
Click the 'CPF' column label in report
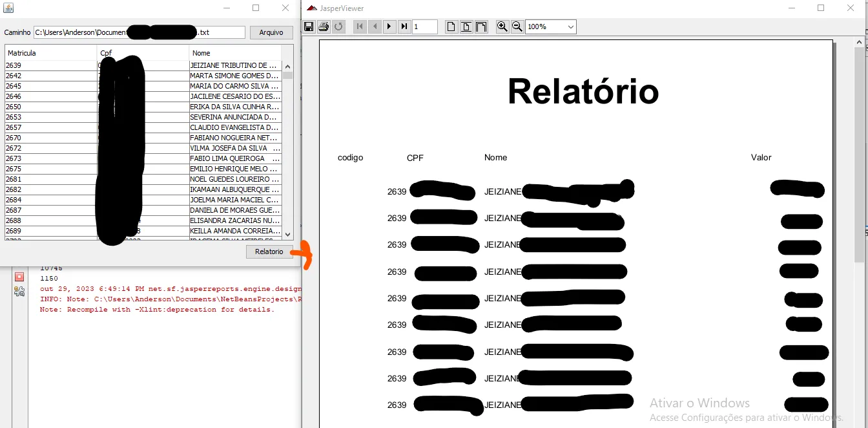point(415,158)
